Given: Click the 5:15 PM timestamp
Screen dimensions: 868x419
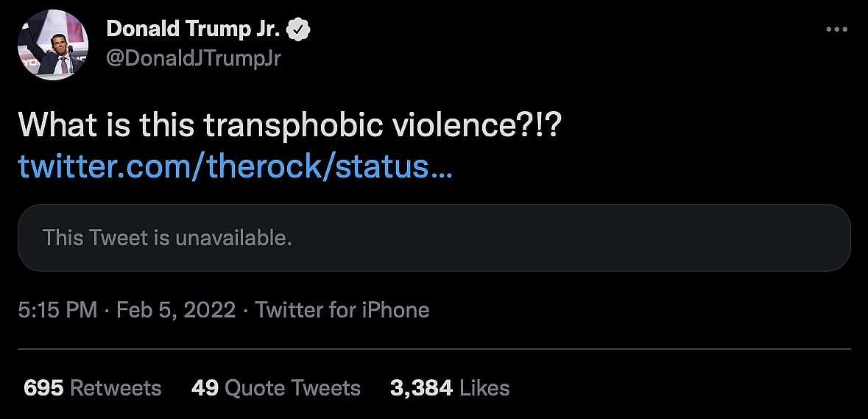Looking at the screenshot, I should coord(57,310).
